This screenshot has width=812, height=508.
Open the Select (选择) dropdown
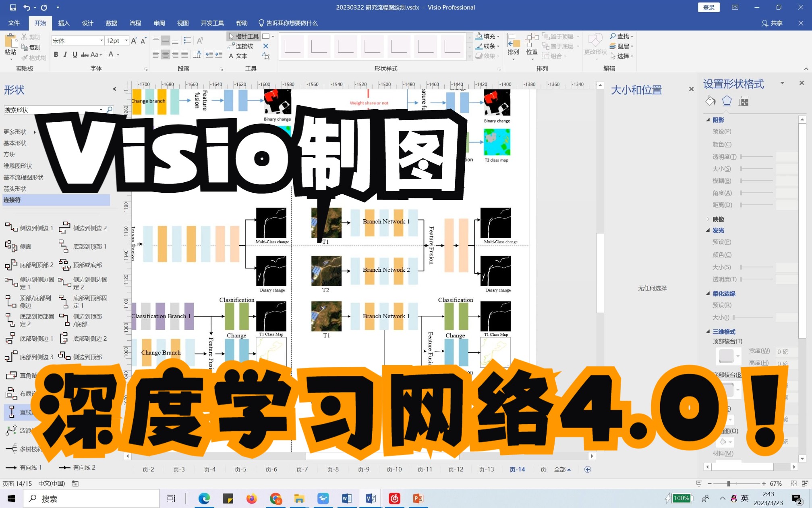(621, 56)
